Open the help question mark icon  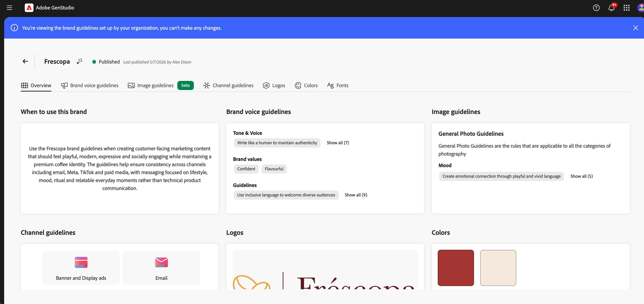(x=596, y=8)
